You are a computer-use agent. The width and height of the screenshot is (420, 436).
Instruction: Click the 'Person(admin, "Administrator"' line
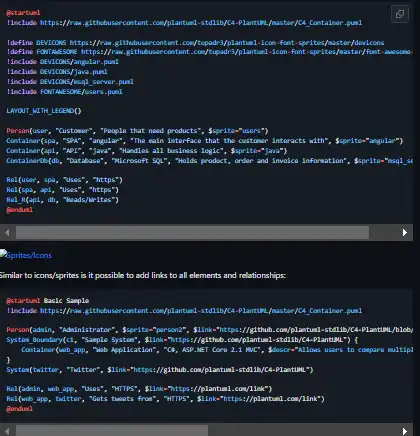coord(210,330)
